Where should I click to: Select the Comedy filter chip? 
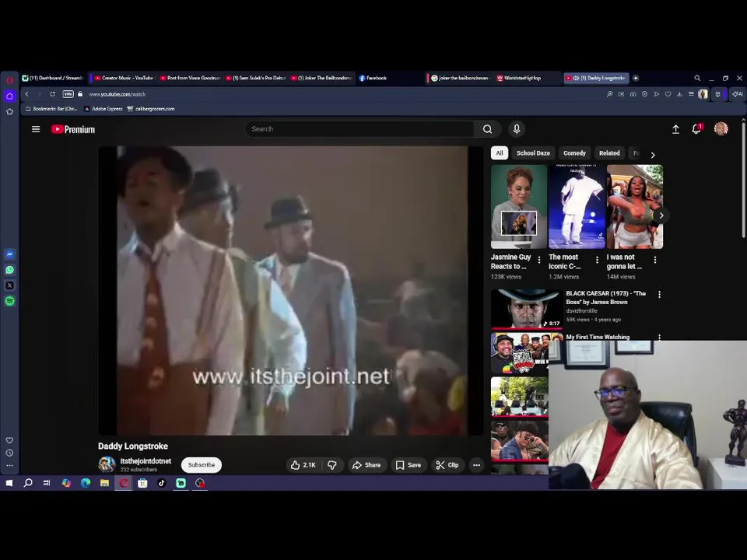pos(574,153)
